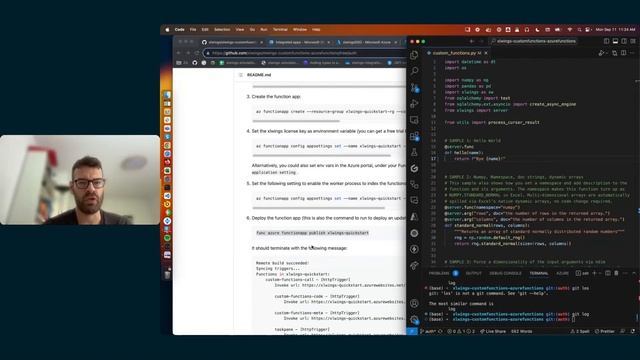
Task: Open the Source Control view in VS Code
Action: (x=414, y=87)
